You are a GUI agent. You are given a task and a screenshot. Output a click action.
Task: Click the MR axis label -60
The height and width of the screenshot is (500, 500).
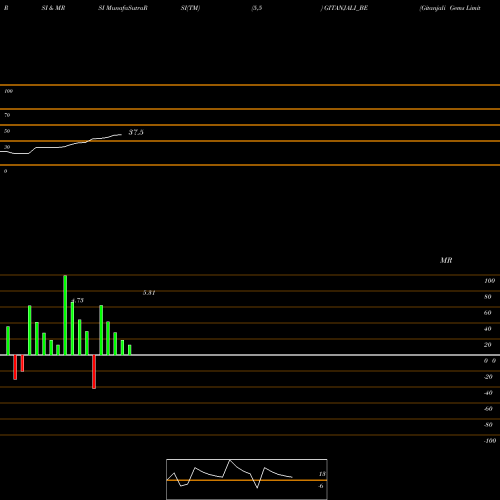(x=488, y=409)
